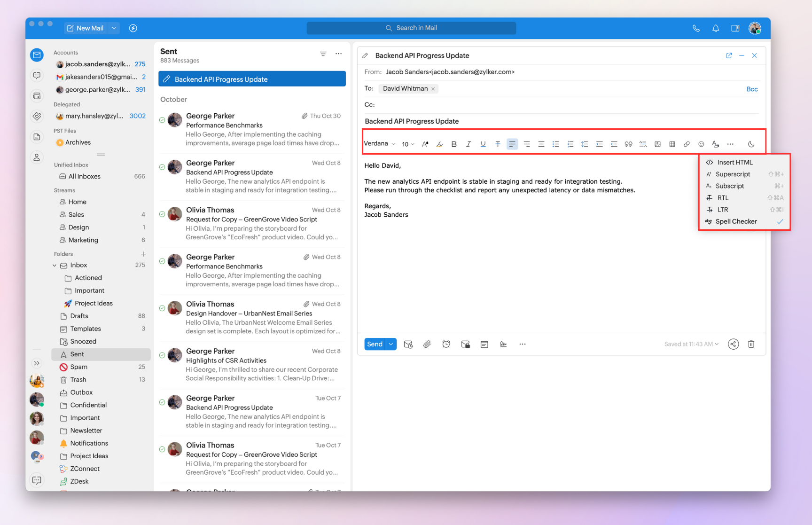Underline the selected text
This screenshot has width=812, height=525.
tap(483, 144)
